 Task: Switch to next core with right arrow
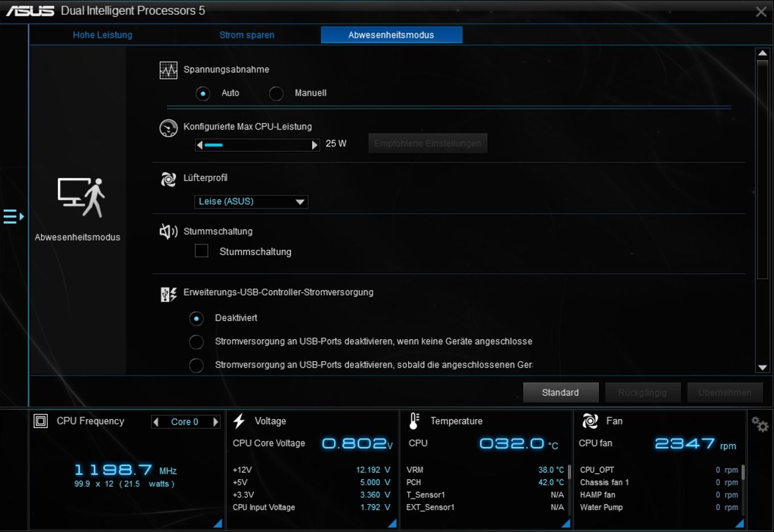(216, 422)
